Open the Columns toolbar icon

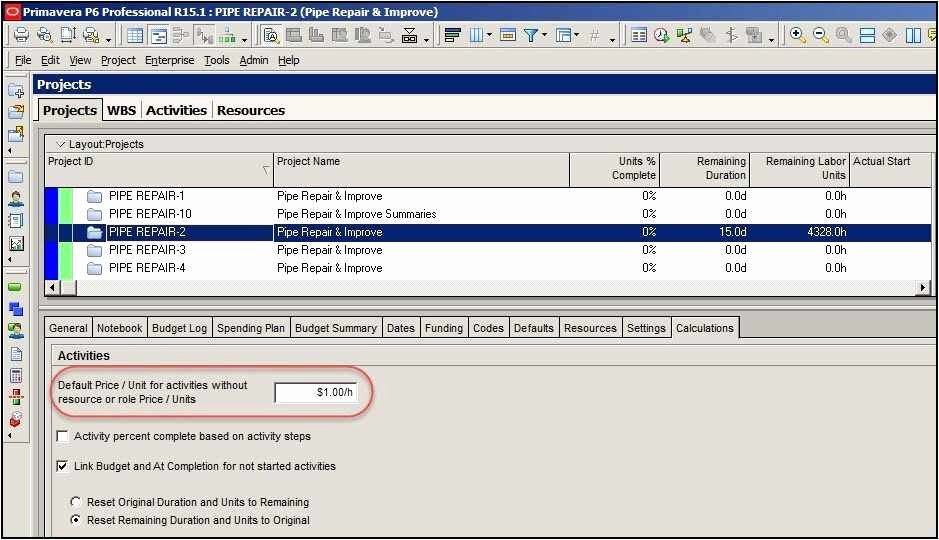coord(476,35)
